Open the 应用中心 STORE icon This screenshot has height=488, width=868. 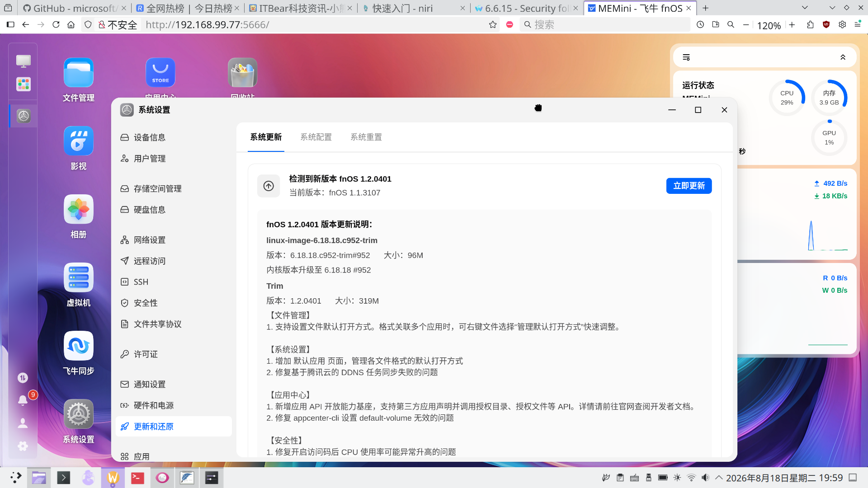coord(160,73)
